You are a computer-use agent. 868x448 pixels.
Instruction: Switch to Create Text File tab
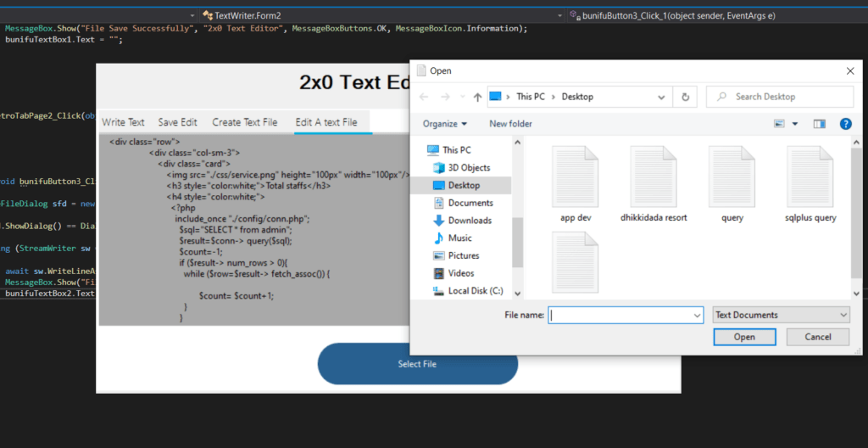pos(245,122)
